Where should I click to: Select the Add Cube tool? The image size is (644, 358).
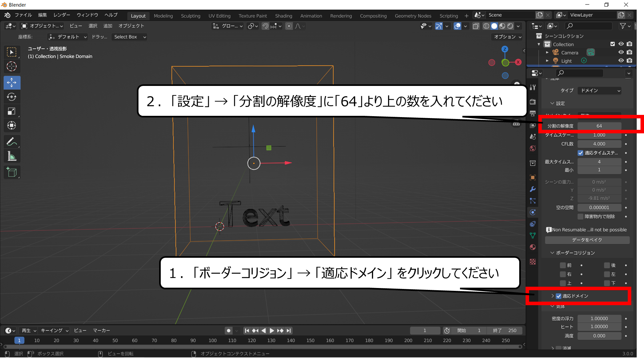(12, 172)
